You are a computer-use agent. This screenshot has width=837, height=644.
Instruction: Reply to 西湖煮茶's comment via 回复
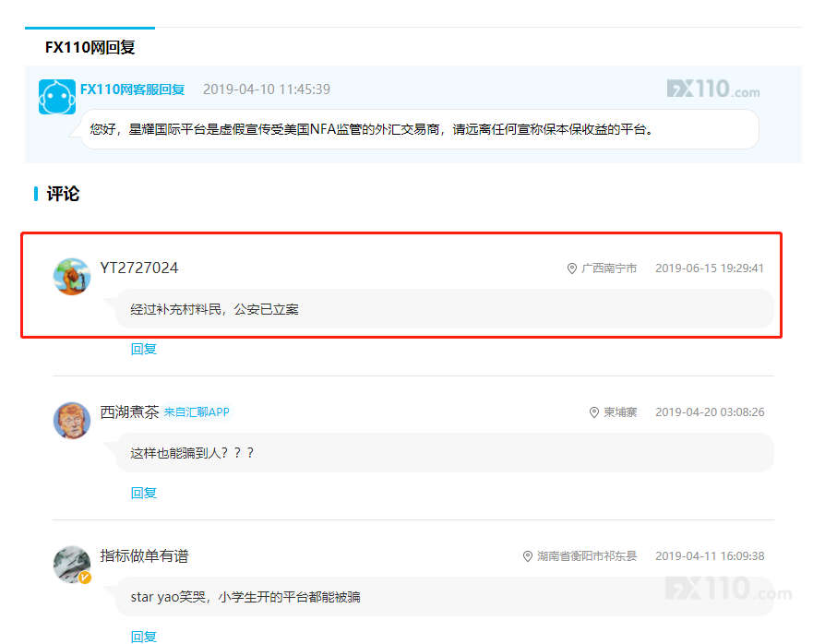pyautogui.click(x=144, y=493)
